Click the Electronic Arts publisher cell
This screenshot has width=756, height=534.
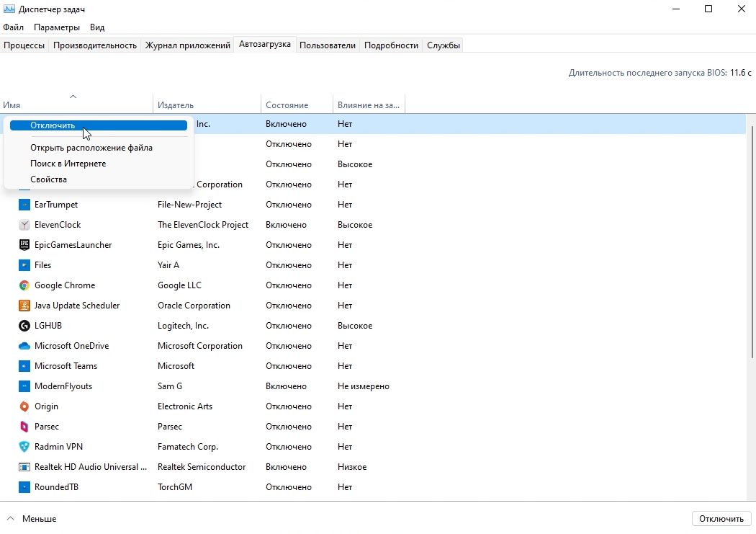click(x=185, y=406)
